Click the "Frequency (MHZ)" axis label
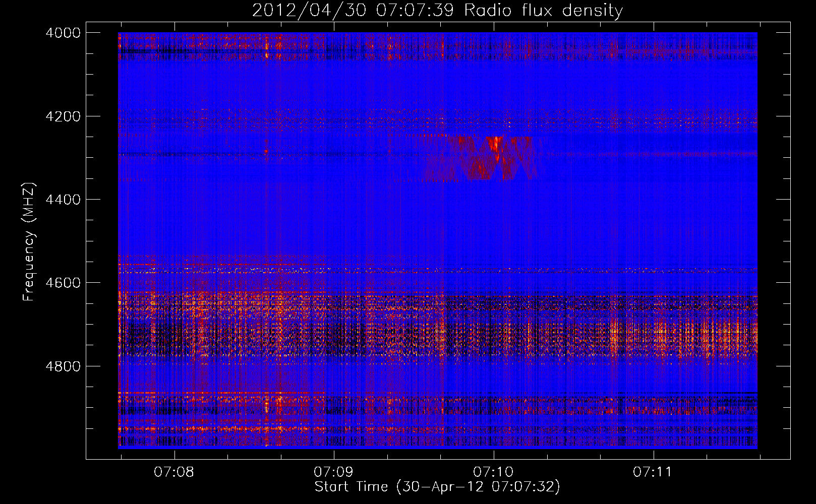This screenshot has width=816, height=504. (x=29, y=242)
